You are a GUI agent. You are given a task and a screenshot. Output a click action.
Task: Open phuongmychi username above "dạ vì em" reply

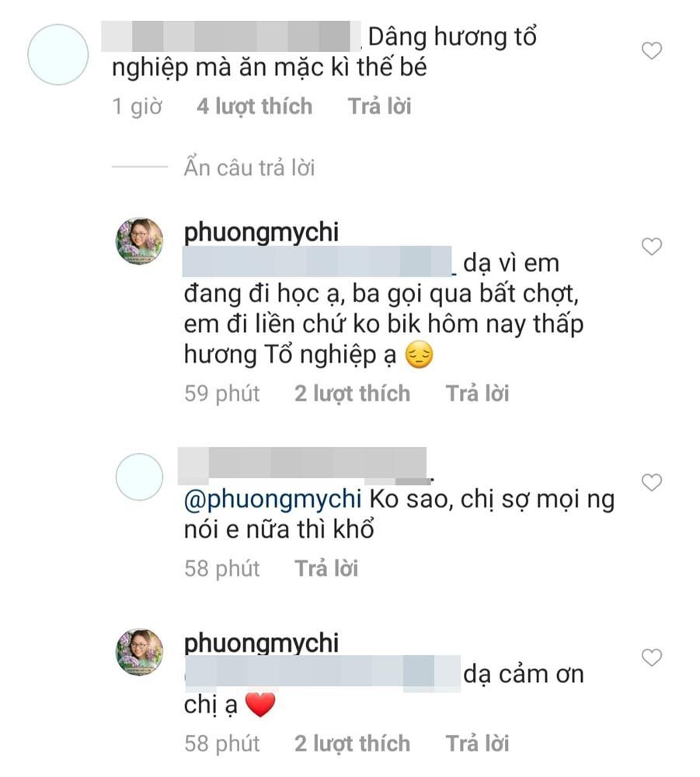pyautogui.click(x=261, y=233)
